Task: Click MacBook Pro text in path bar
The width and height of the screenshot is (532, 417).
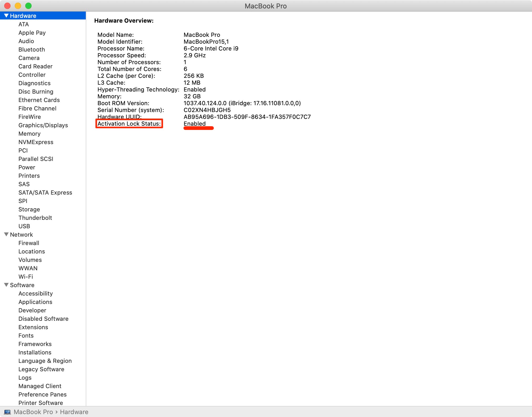Action: (x=33, y=412)
